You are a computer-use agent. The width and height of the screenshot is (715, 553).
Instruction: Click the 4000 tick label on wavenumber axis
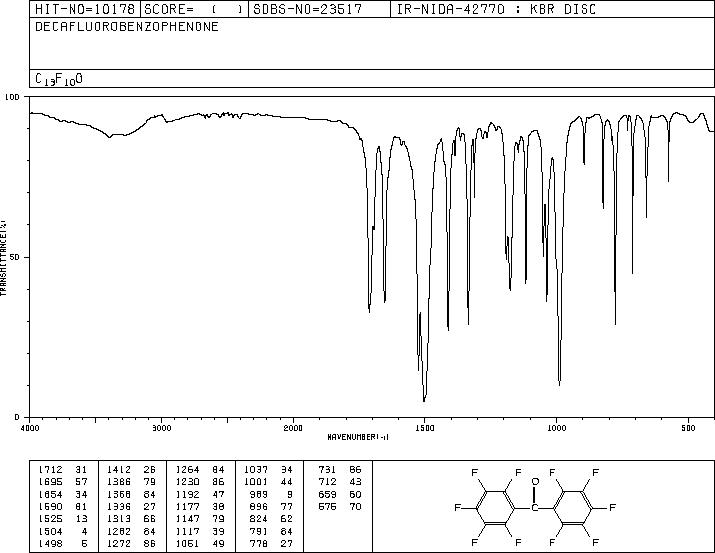click(x=30, y=428)
